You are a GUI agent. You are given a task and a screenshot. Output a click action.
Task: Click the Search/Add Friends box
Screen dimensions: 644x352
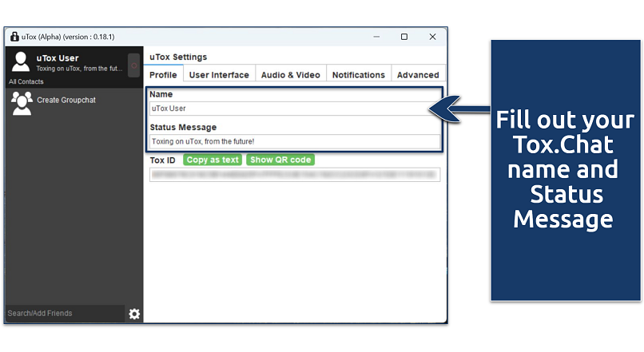[64, 314]
